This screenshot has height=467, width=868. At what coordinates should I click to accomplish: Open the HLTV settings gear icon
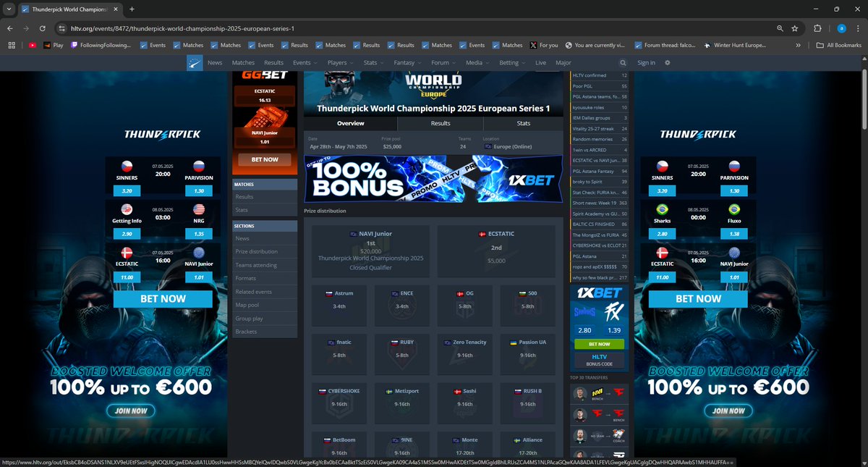[668, 63]
